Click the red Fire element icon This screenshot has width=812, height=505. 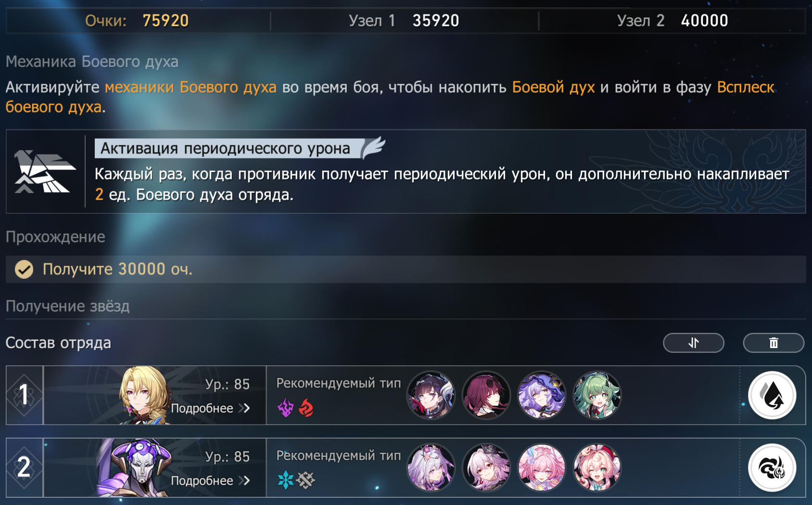click(x=306, y=408)
